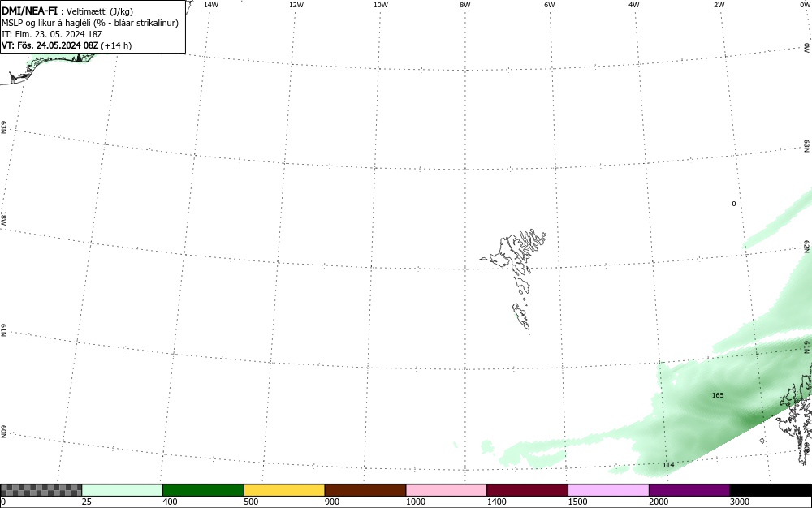Screen dimensions: 812x508
Task: Click the 'Veltimætti (J/kg)' label
Action: pyautogui.click(x=99, y=11)
